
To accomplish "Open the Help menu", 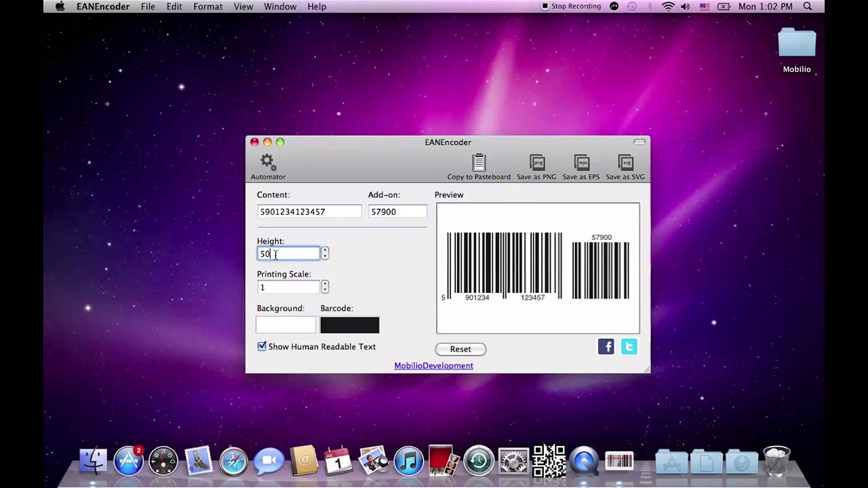I will pyautogui.click(x=317, y=6).
